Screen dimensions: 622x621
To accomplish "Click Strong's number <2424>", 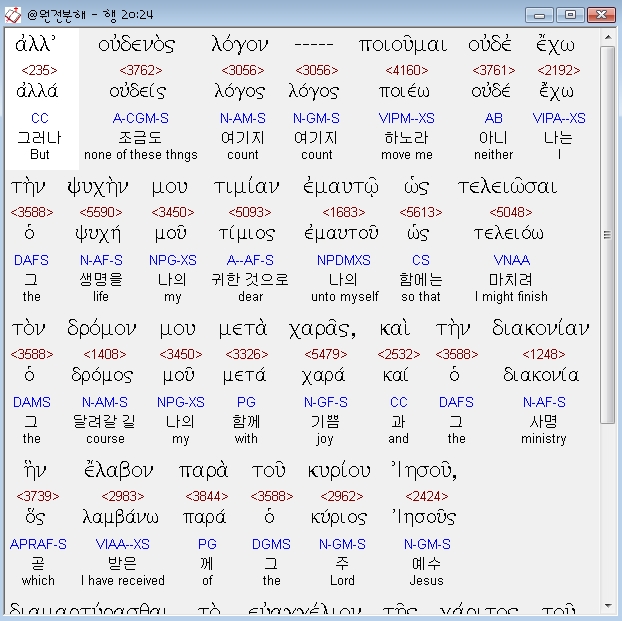I will pos(427,496).
